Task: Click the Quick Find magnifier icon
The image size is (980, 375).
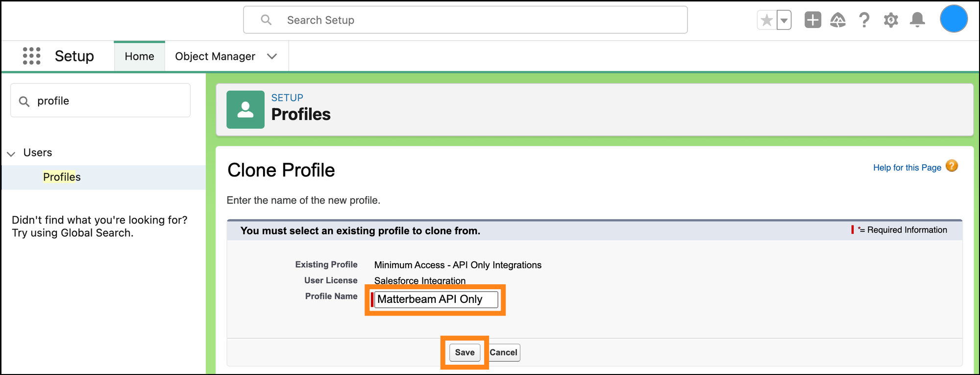Action: coord(24,101)
